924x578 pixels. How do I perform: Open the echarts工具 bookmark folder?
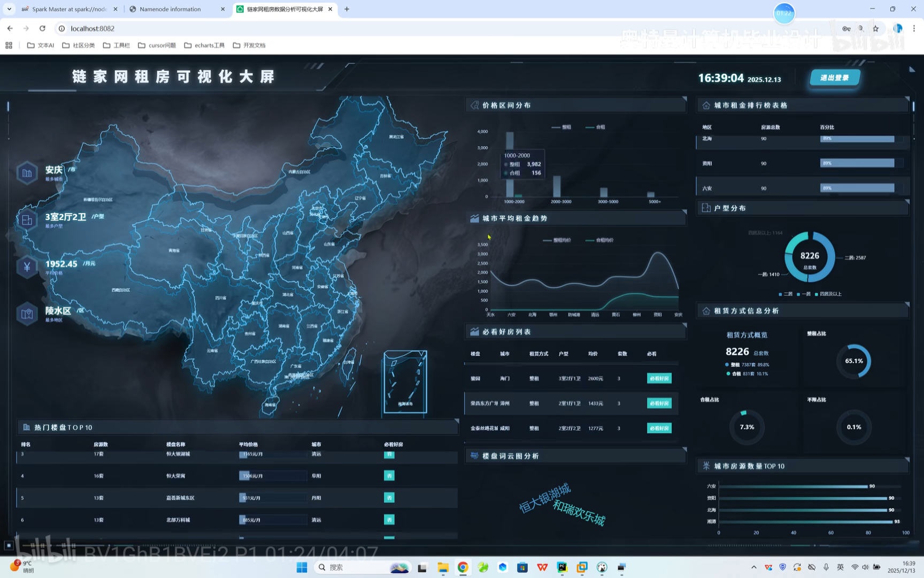[205, 45]
